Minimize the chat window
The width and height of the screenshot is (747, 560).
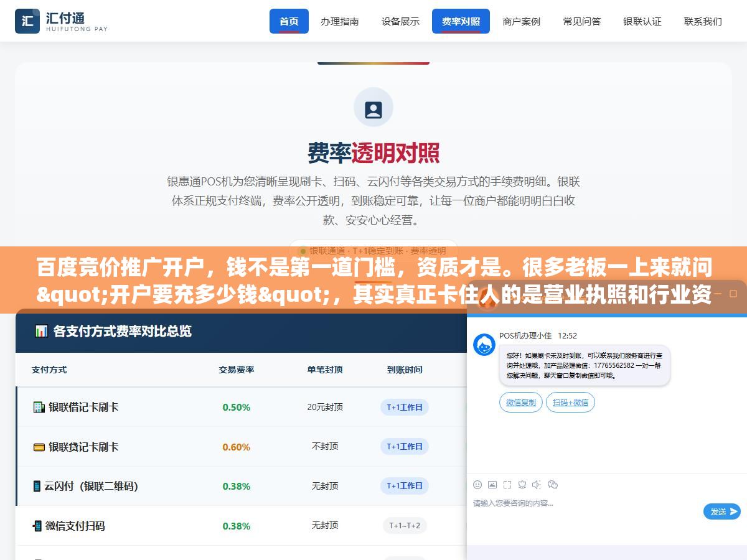click(716, 294)
